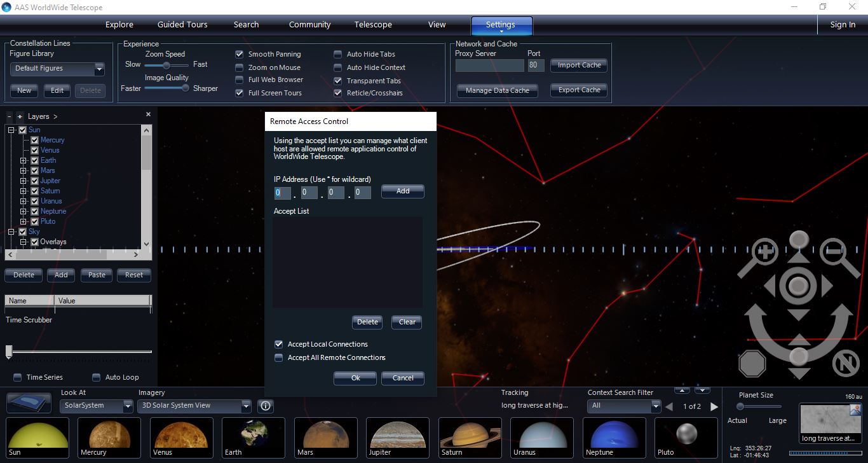Select the Mercury thumbnail
868x463 pixels.
109,438
